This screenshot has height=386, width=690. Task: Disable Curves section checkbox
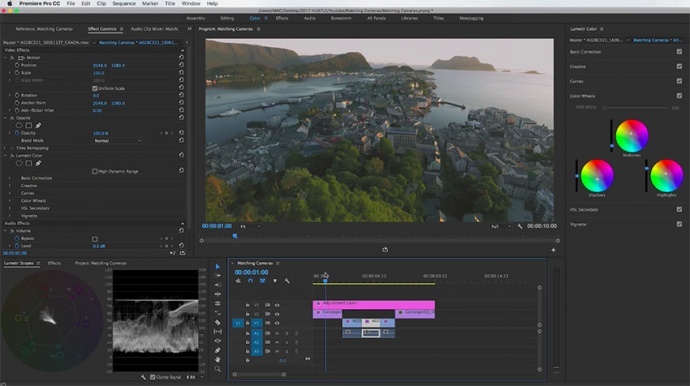pos(679,81)
